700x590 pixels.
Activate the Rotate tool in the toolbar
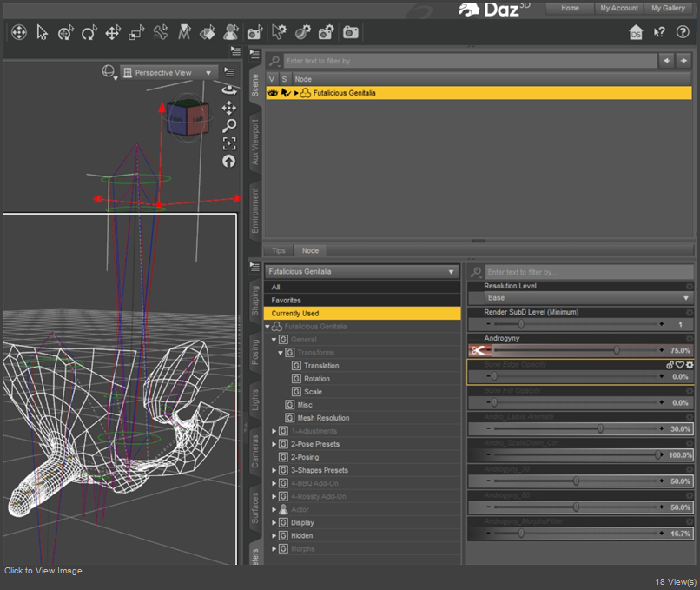(89, 33)
